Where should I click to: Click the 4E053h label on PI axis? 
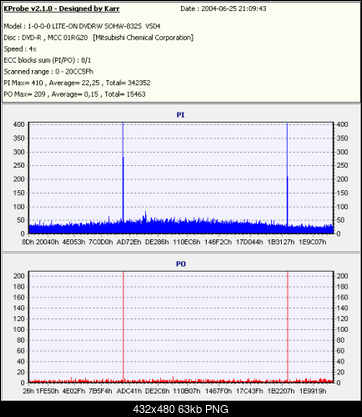tap(74, 242)
